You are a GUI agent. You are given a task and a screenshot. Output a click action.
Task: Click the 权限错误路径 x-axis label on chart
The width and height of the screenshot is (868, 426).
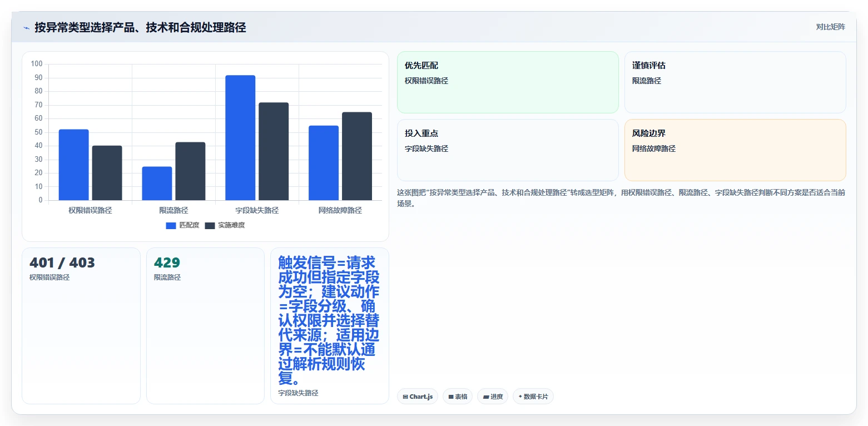(x=90, y=210)
